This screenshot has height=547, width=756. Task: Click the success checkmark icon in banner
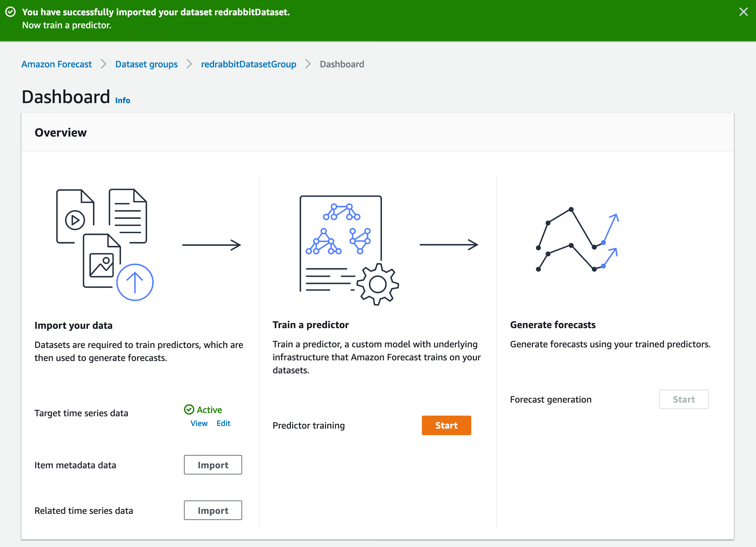point(11,12)
